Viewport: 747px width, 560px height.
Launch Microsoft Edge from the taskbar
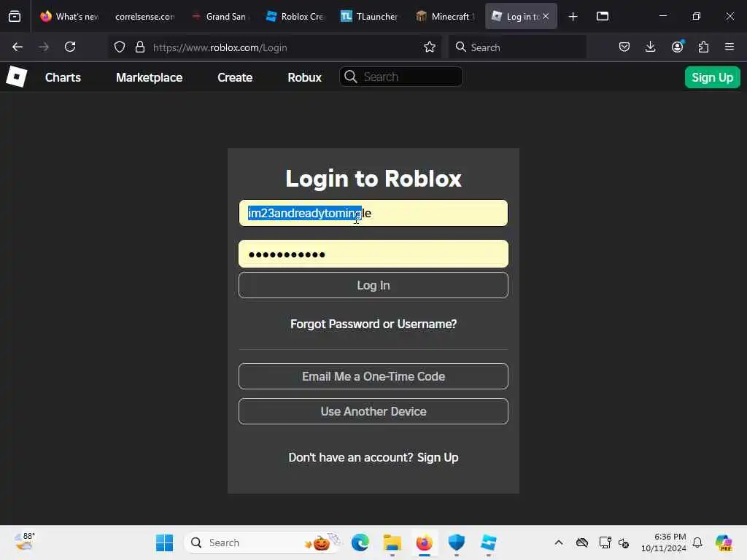click(360, 542)
